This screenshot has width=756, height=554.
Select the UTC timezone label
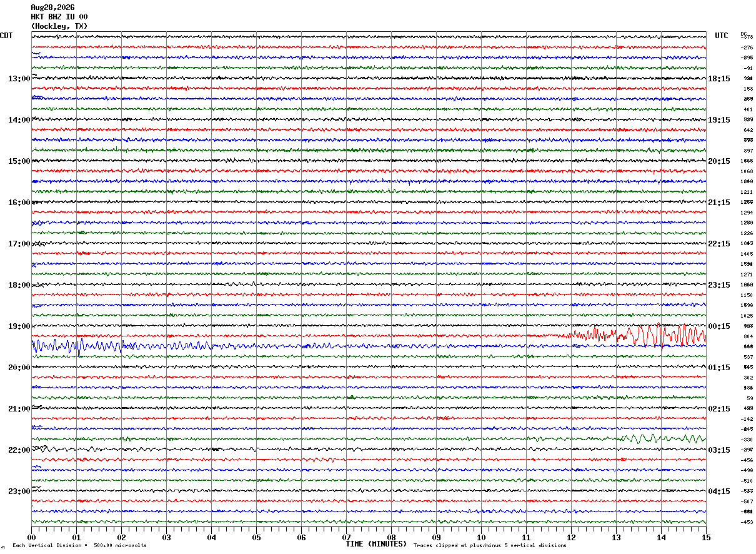722,36
